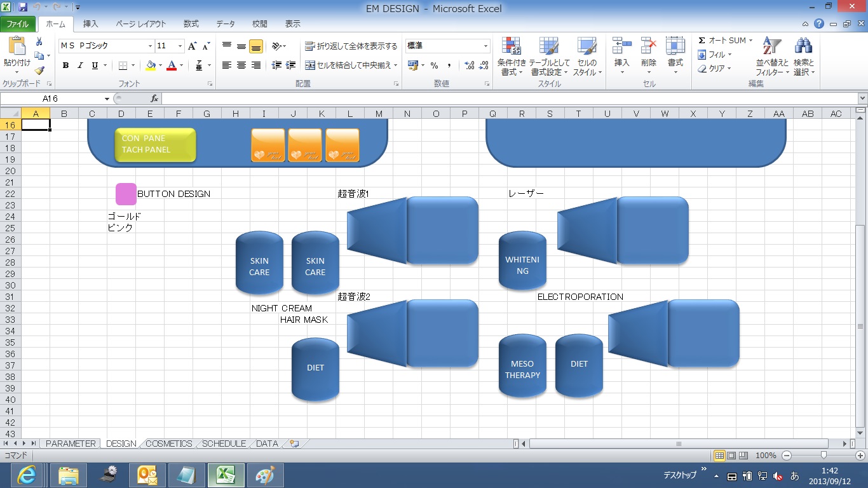Open the PARAMETER sheet tab
Image resolution: width=868 pixels, height=488 pixels.
click(71, 444)
